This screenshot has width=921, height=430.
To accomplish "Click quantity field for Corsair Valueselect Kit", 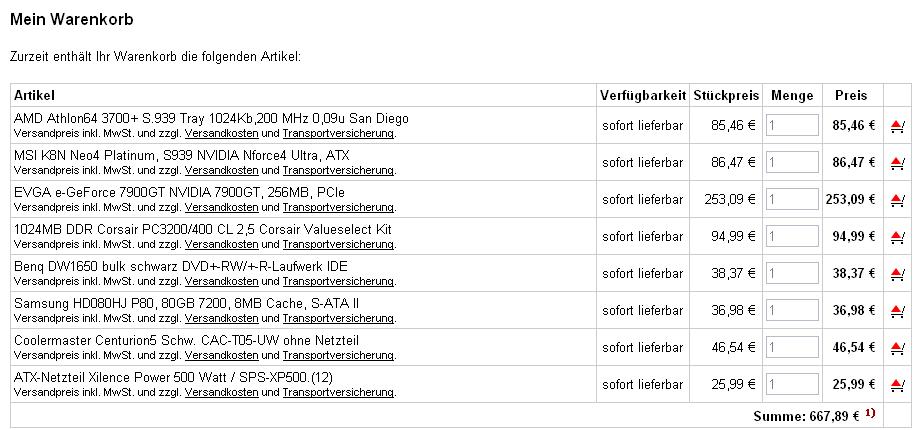I will (x=792, y=237).
